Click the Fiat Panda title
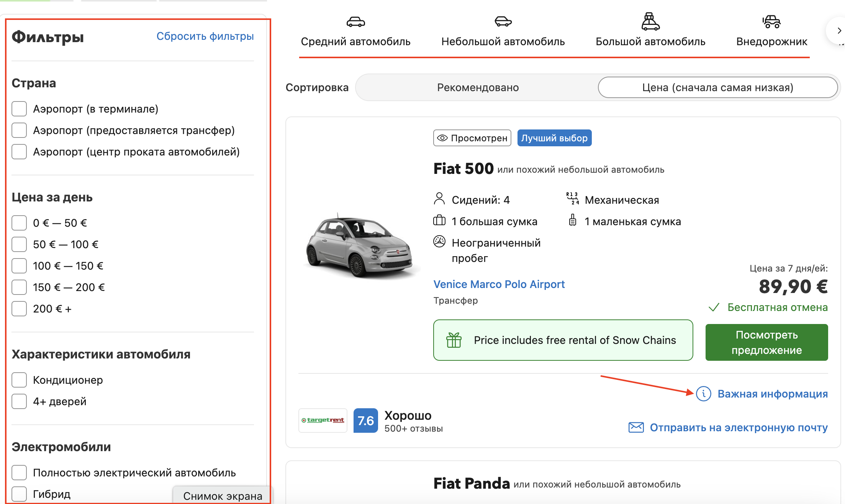 [472, 483]
